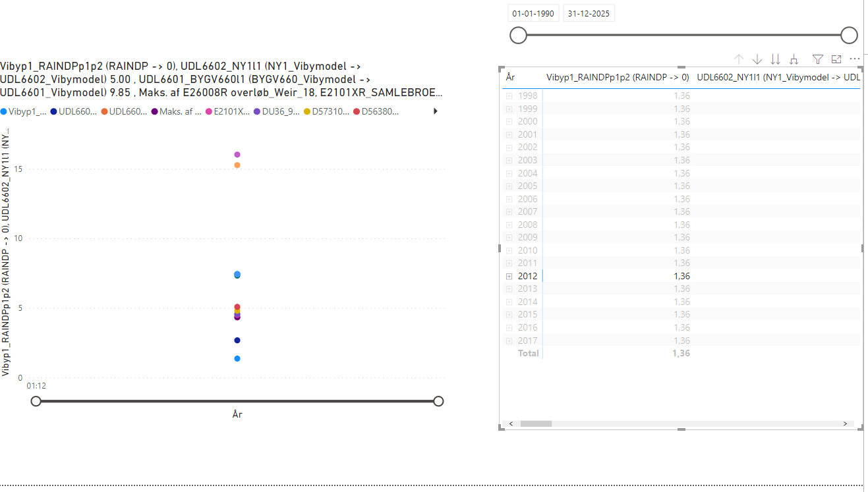Turn on Drill down mode arrow
Image resolution: width=868 pixels, height=492 pixels.
757,59
